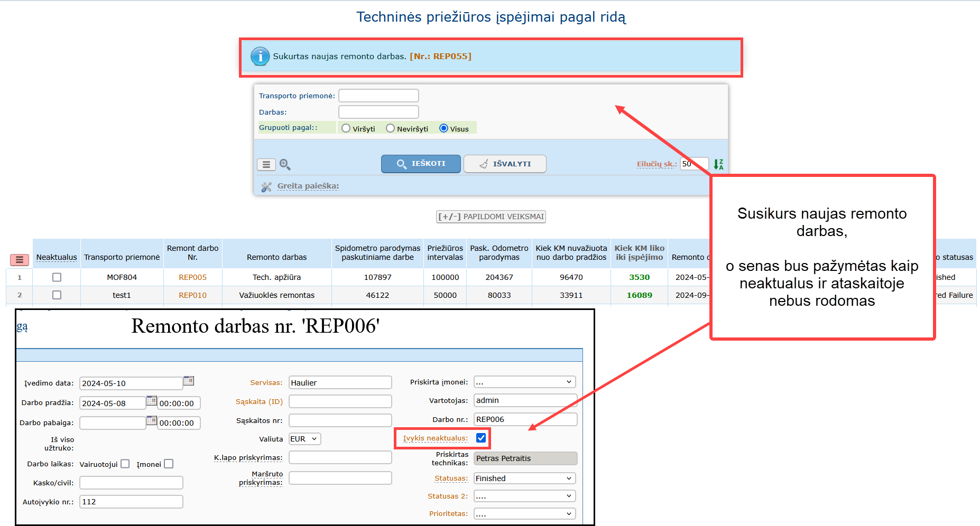The height and width of the screenshot is (526, 980).
Task: Click the Tech. apžiūra repair cell
Action: point(276,277)
